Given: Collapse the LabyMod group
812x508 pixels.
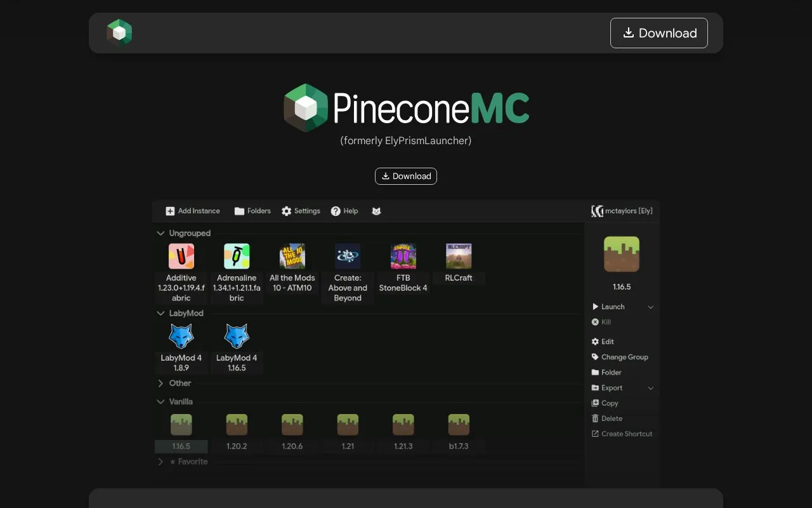Looking at the screenshot, I should [160, 313].
